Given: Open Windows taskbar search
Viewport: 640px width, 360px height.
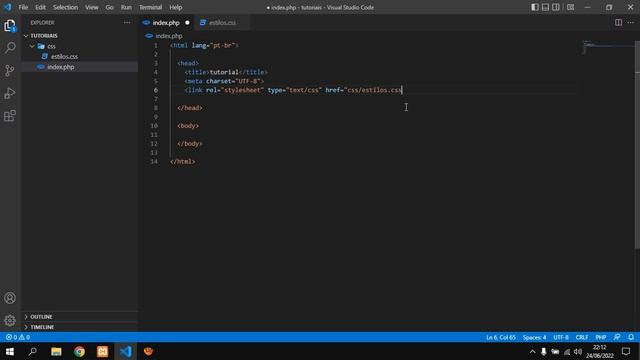Looking at the screenshot, I should [33, 351].
